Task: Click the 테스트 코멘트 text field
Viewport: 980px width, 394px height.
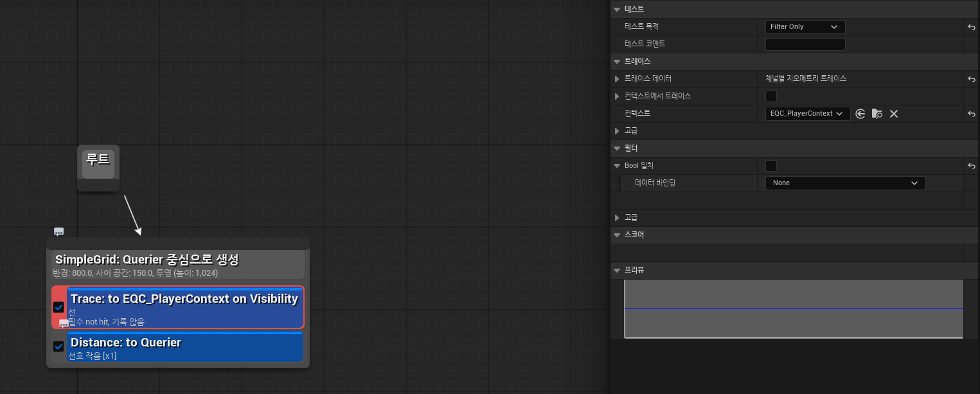Action: tap(805, 44)
